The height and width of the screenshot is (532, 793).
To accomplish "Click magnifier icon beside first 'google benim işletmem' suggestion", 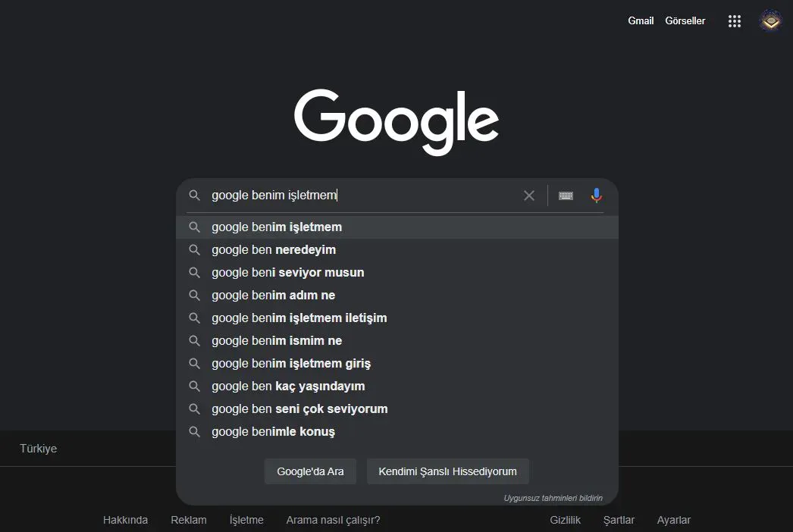I will (x=194, y=227).
